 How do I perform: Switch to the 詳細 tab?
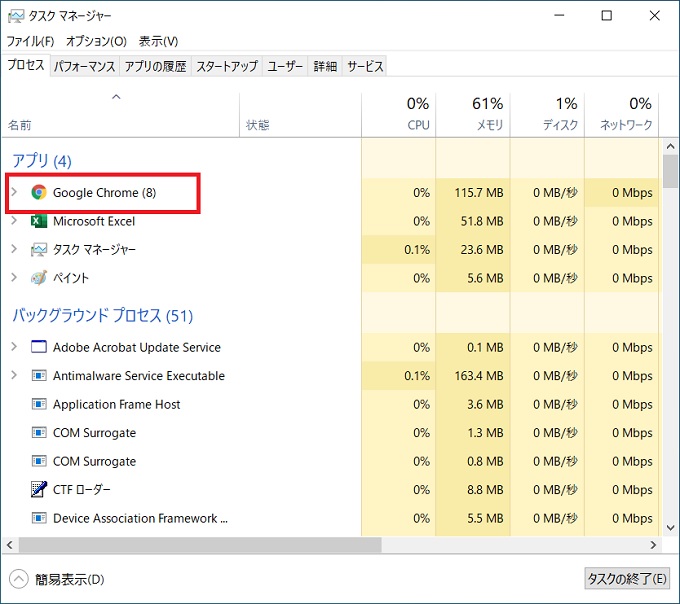[325, 66]
